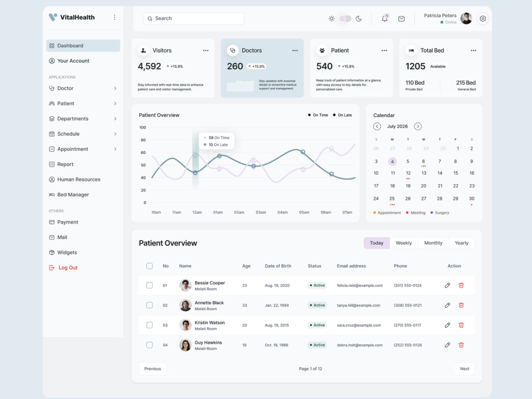This screenshot has height=399, width=532.
Task: Check the checkbox for Guy Hawkins
Action: (149, 345)
